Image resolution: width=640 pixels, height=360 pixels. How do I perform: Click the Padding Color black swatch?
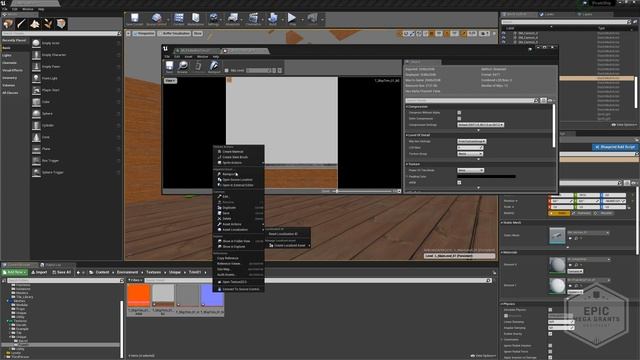tap(487, 176)
